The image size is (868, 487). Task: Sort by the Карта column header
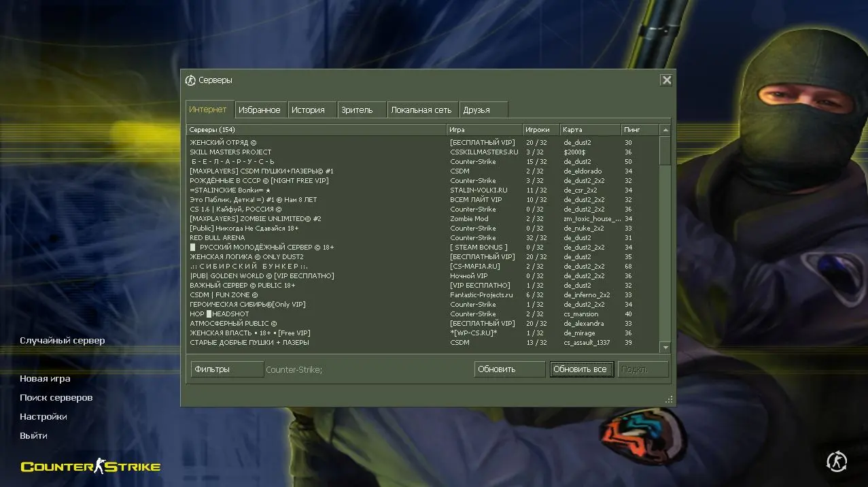coord(589,129)
